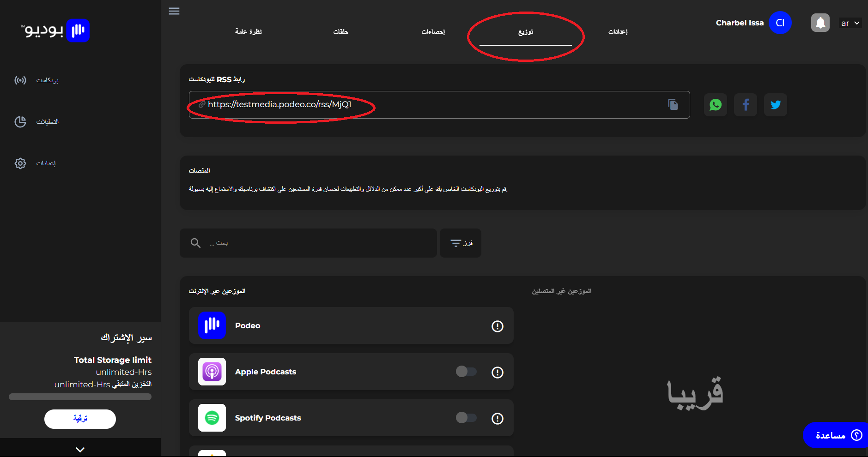Image resolution: width=868 pixels, height=457 pixels.
Task: Open notifications bell icon
Action: pyautogui.click(x=820, y=23)
